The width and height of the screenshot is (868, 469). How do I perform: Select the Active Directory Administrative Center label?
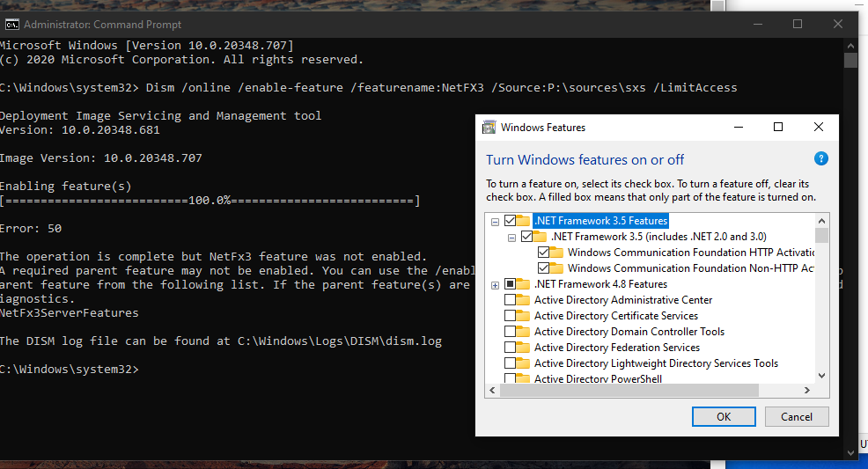point(622,300)
